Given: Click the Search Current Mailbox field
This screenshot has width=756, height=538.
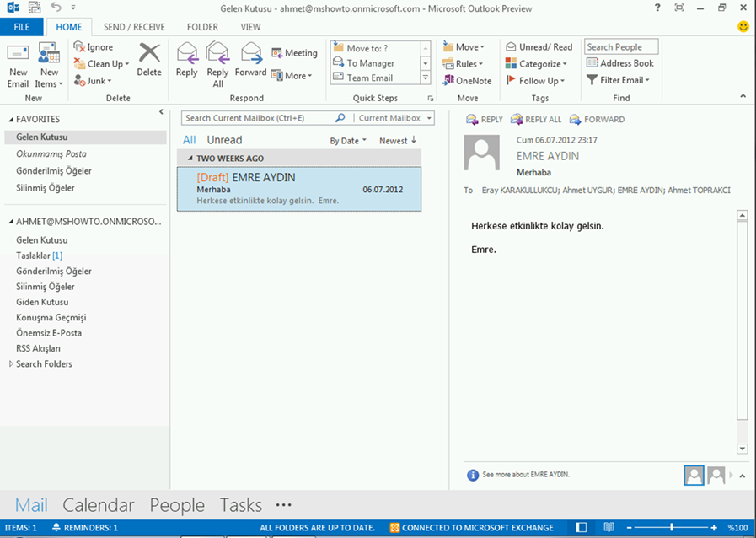Looking at the screenshot, I should coord(260,118).
